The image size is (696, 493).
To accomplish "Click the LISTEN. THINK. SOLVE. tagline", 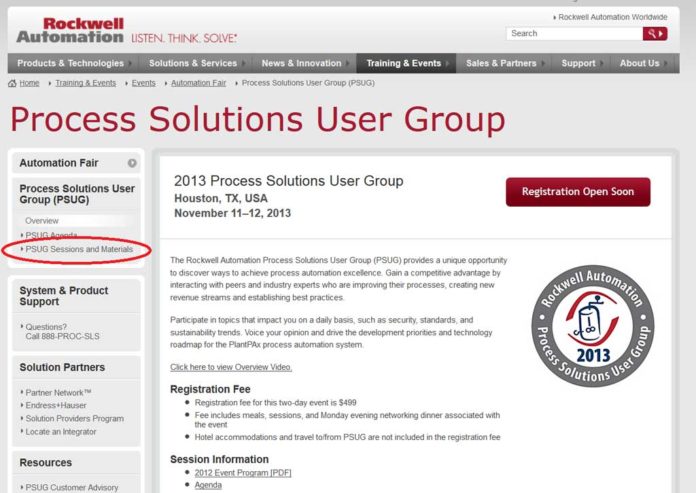I will [x=184, y=38].
